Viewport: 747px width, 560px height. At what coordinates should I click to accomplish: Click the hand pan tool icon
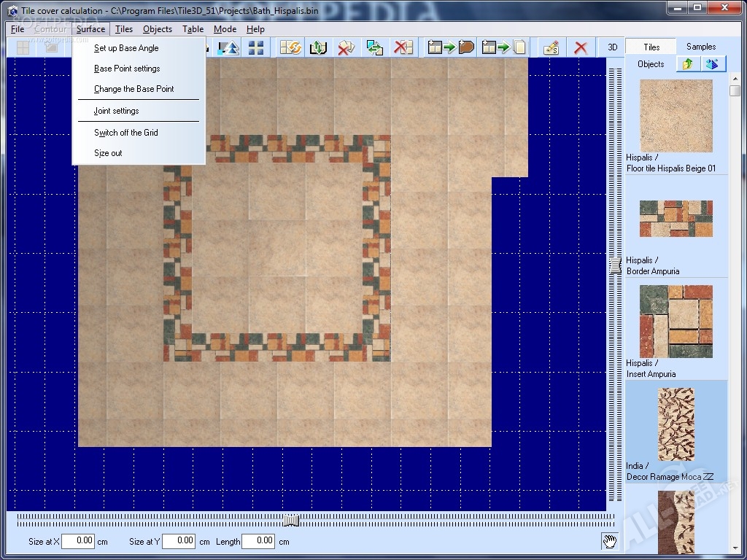pyautogui.click(x=609, y=541)
